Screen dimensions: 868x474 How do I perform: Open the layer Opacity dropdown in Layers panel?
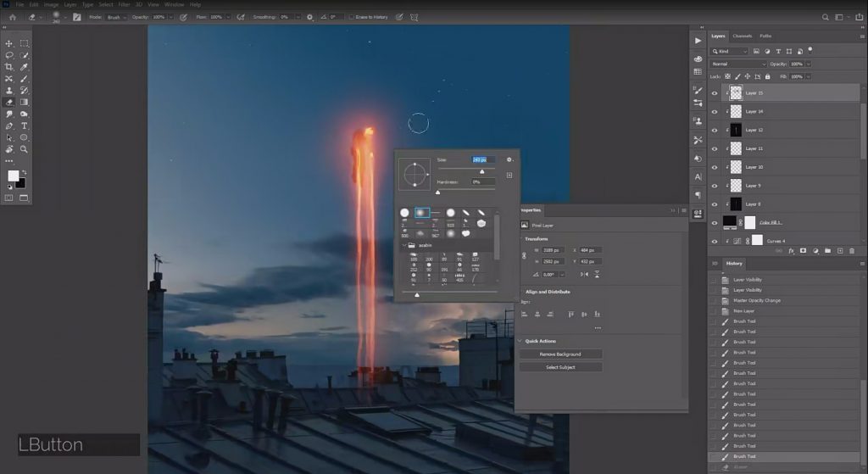809,64
